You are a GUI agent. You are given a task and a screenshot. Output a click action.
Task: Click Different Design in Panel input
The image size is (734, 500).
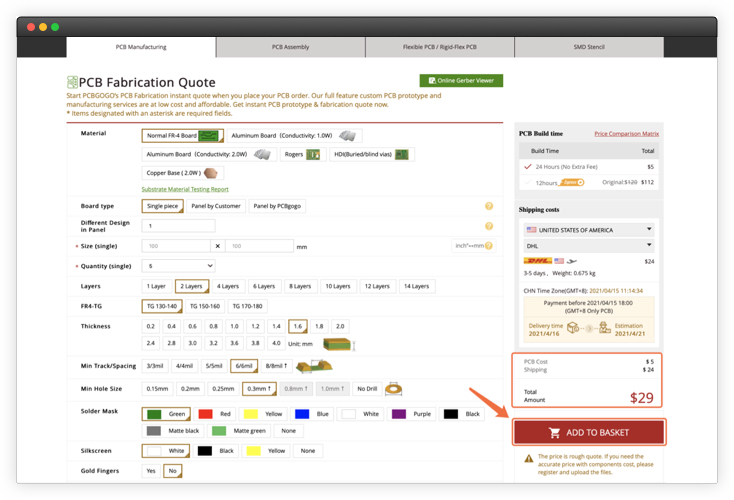[178, 226]
